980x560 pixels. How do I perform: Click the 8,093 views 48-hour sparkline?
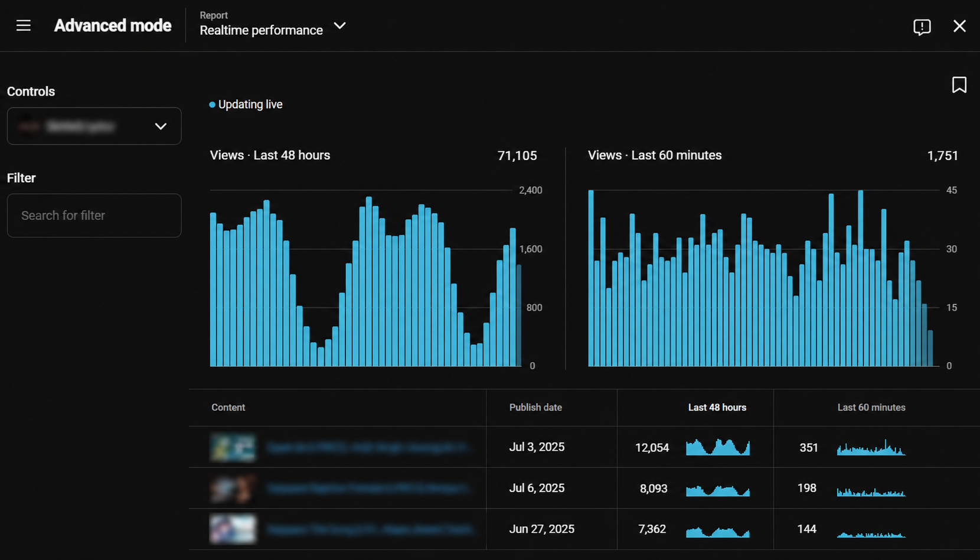pyautogui.click(x=718, y=490)
